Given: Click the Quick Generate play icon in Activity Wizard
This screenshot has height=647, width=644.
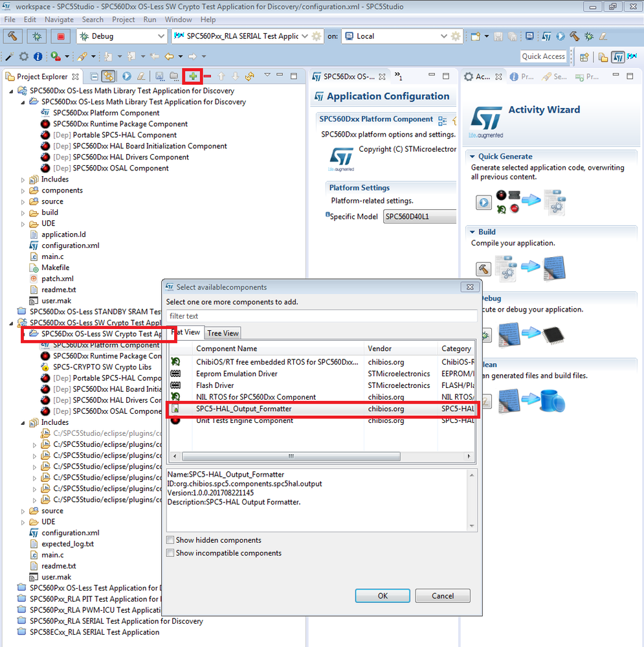Looking at the screenshot, I should coord(483,203).
